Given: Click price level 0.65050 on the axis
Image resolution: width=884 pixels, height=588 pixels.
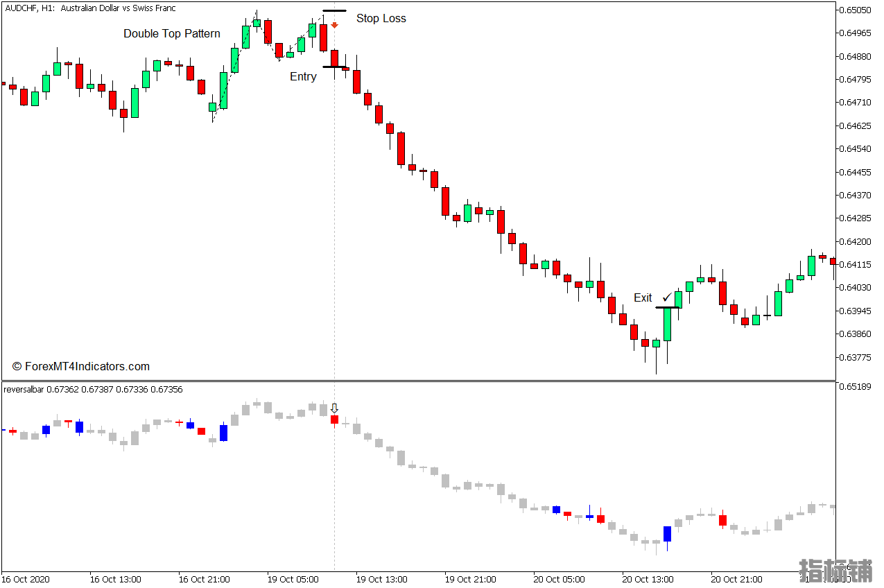Looking at the screenshot, I should (x=855, y=10).
